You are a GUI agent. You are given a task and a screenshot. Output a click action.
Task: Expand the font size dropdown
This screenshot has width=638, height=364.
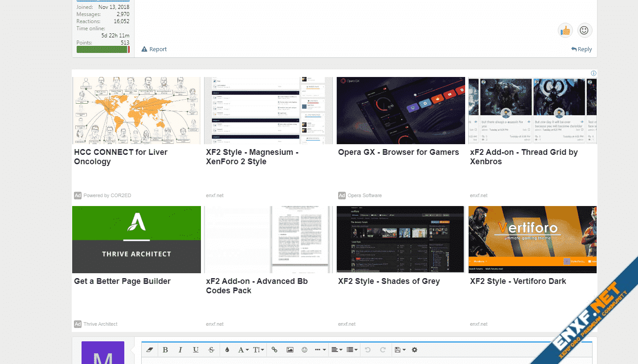tap(258, 350)
